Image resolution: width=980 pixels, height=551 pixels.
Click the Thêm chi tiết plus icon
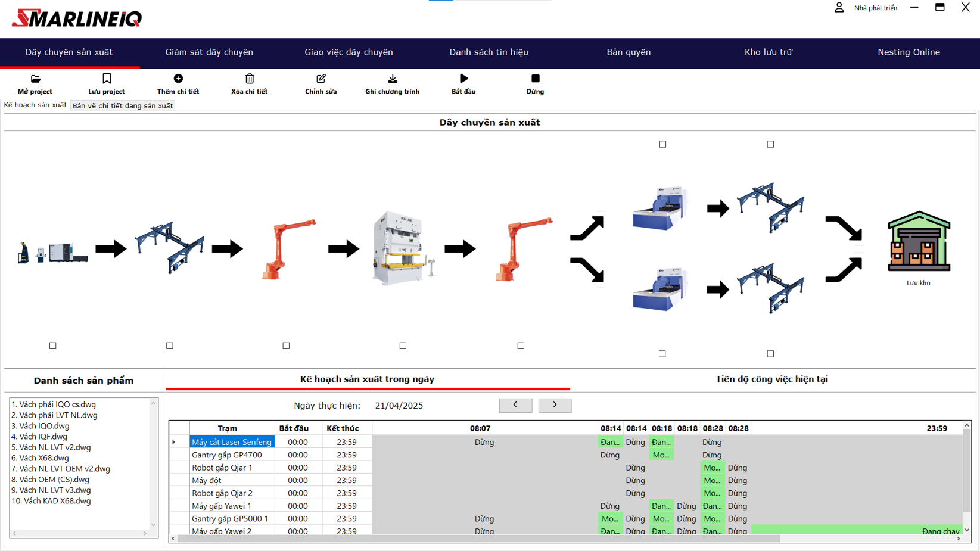click(178, 79)
